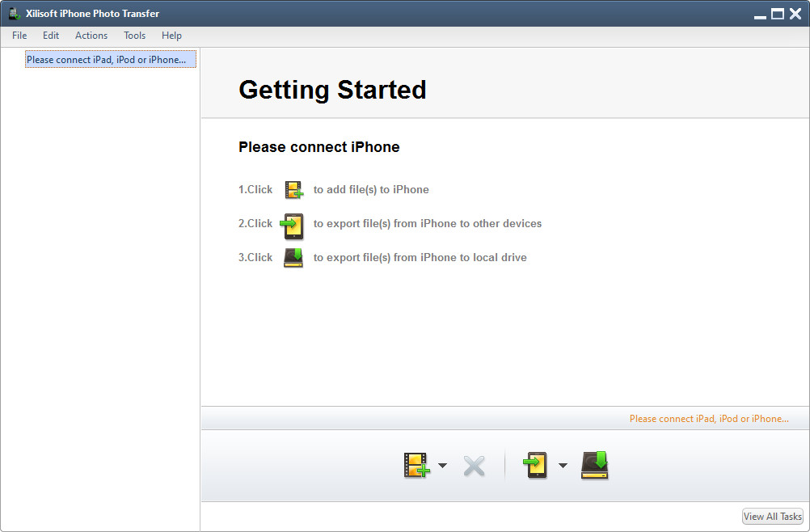Click the 'Please connect iPhone' subheading
This screenshot has width=810, height=532.
(x=319, y=147)
